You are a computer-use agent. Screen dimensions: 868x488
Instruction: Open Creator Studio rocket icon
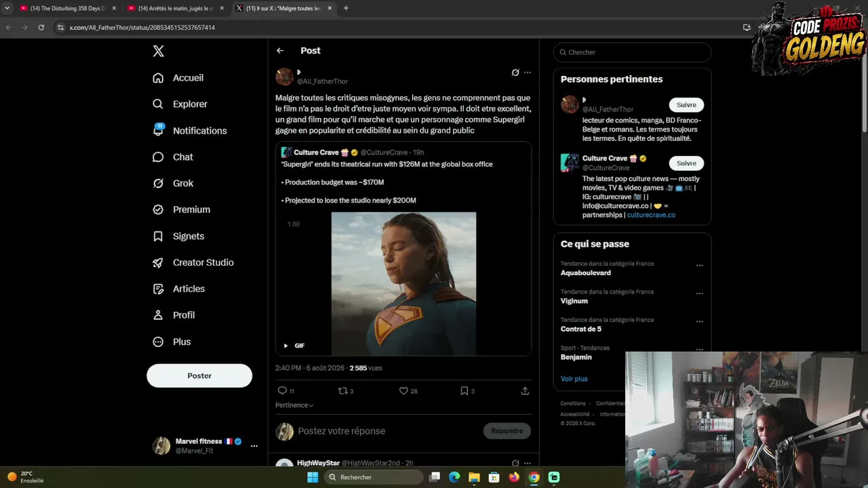[x=158, y=263]
